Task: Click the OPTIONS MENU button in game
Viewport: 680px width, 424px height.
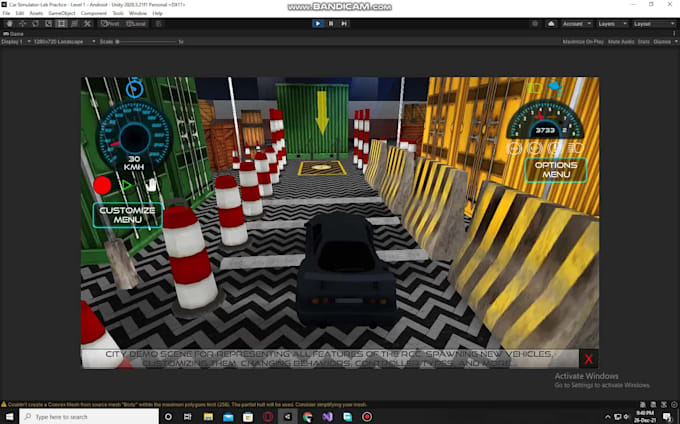Action: coord(556,170)
